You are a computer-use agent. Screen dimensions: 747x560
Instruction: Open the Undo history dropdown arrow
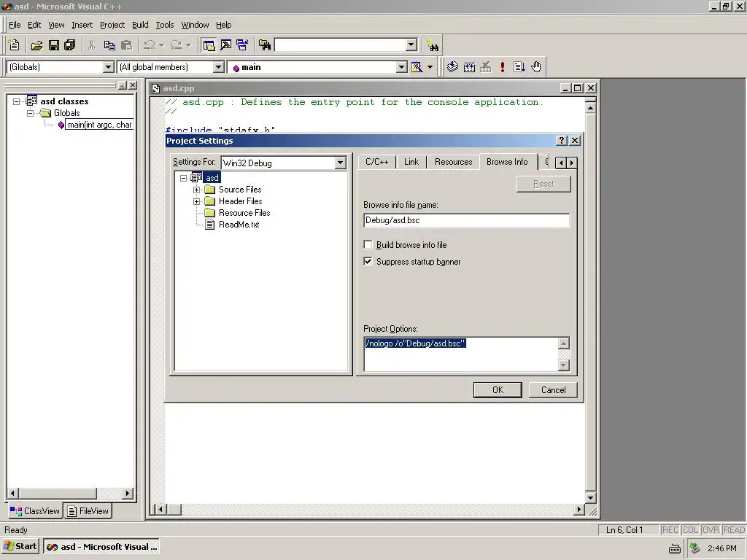161,45
